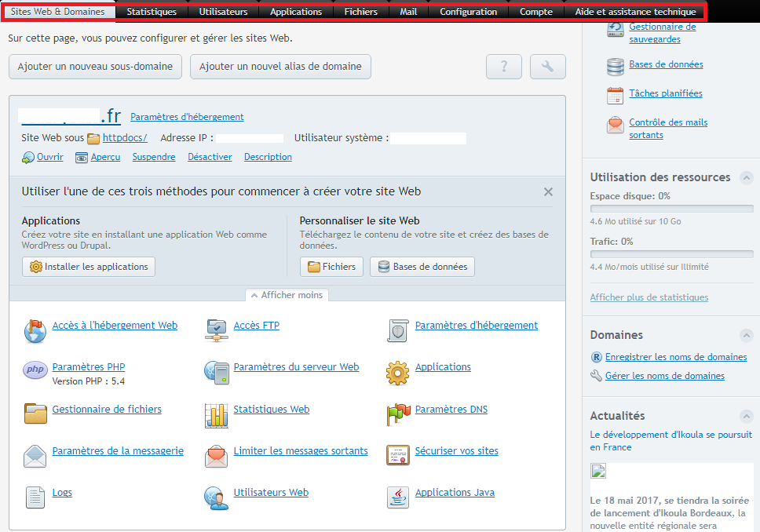
Task: Click the wrench settings button in the toolbar
Action: (548, 67)
